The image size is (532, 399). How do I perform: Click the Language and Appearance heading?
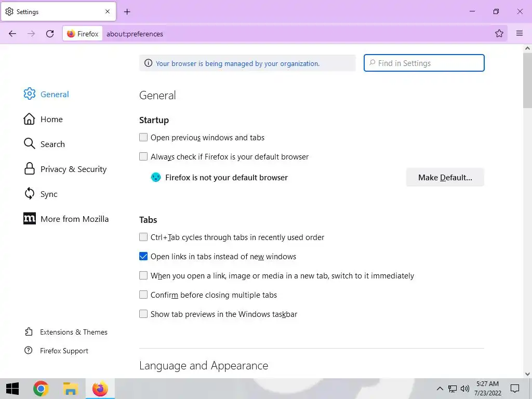coord(204,365)
